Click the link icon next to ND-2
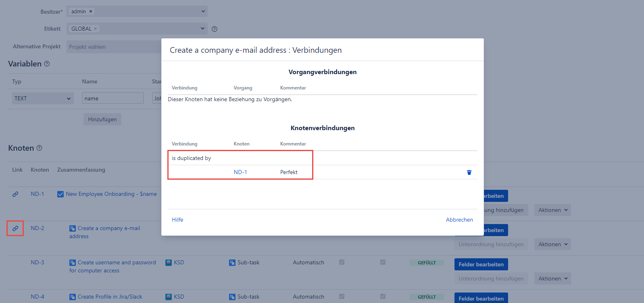This screenshot has height=303, width=644. click(x=15, y=228)
